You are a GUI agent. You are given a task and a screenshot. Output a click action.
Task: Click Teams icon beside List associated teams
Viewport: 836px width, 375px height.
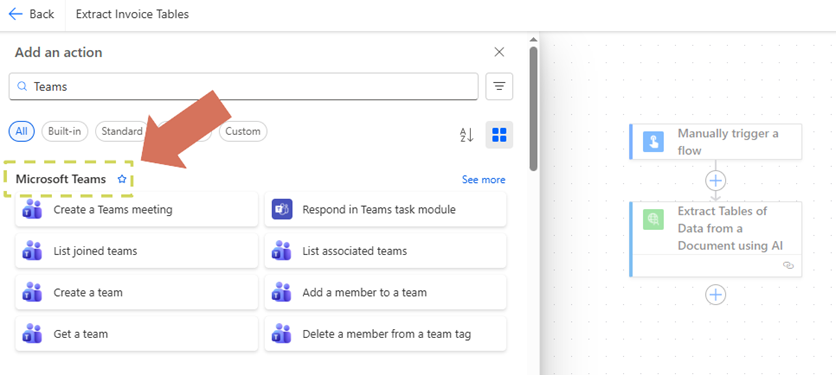point(282,251)
